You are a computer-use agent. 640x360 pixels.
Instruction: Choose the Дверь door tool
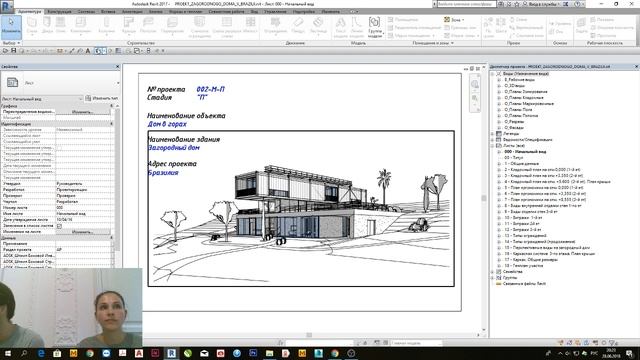[47, 26]
